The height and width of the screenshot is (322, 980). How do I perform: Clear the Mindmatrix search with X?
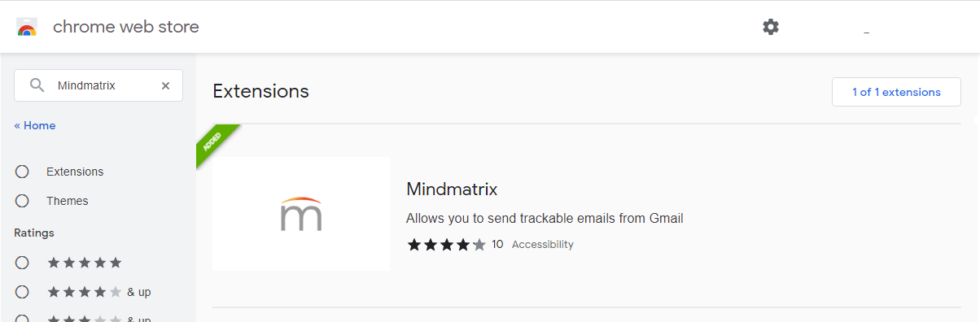click(x=165, y=85)
